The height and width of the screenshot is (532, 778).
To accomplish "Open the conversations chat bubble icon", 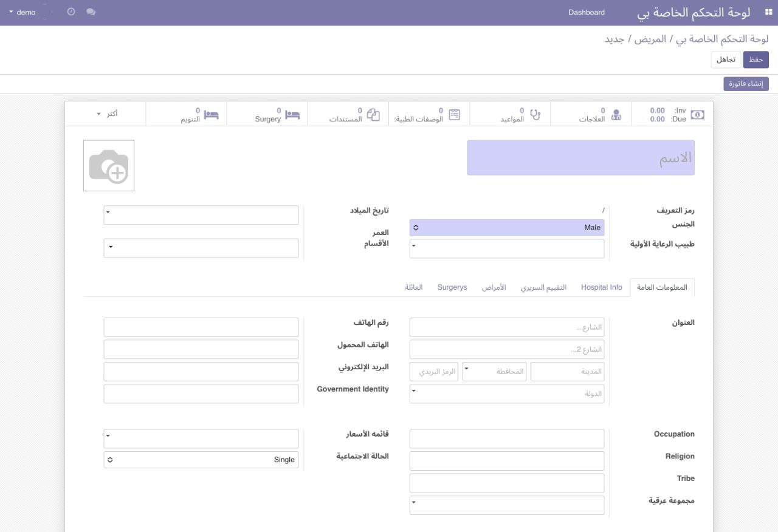I will (91, 12).
